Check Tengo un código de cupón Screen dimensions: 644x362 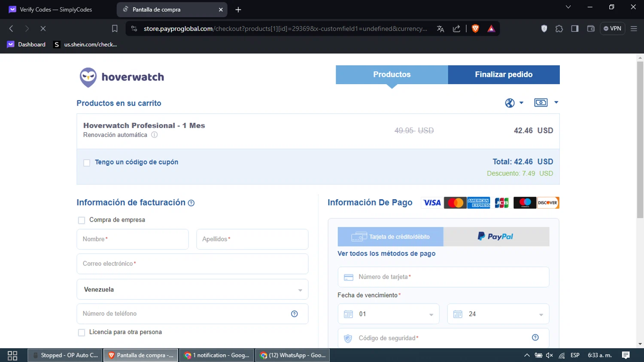point(87,163)
